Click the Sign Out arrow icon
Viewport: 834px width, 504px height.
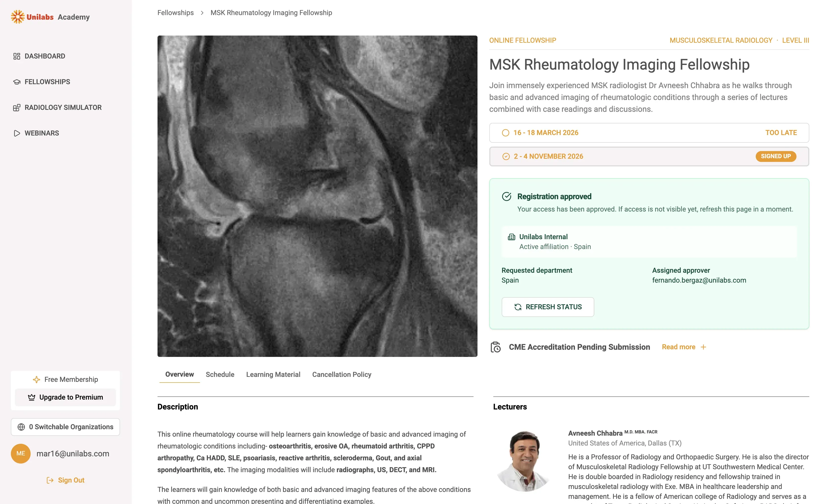click(50, 480)
